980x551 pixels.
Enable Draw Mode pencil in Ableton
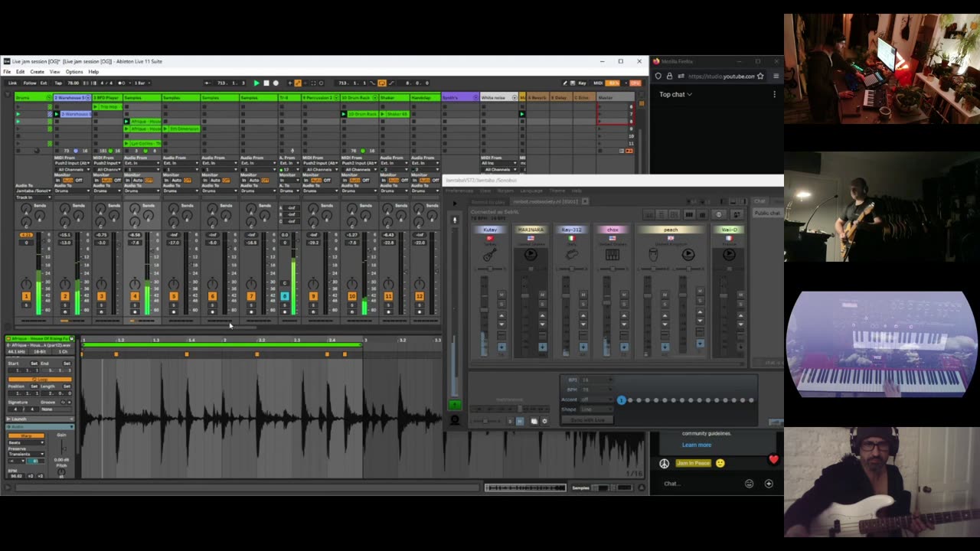pyautogui.click(x=565, y=83)
